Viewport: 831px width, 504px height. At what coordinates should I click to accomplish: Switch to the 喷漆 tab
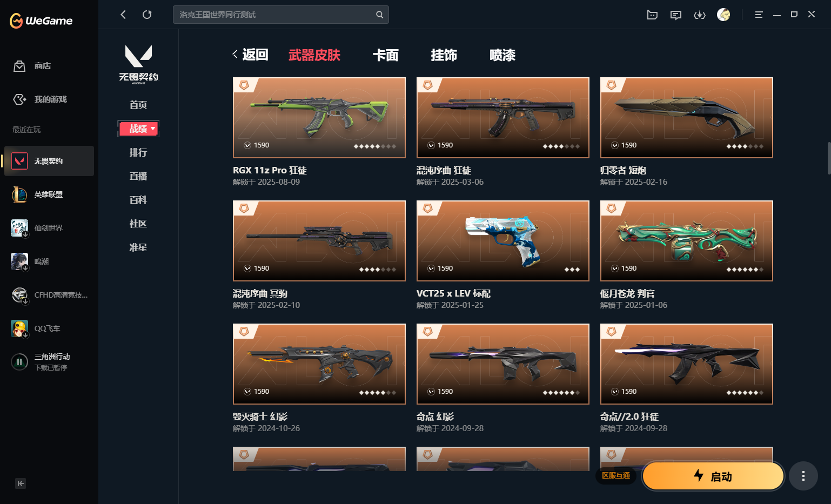tap(502, 55)
